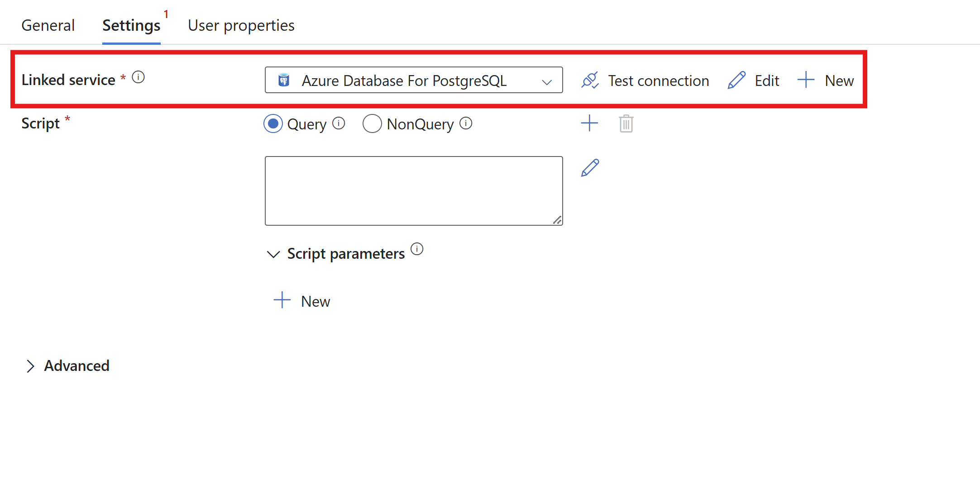
Task: Collapse the Script parameters section
Action: (273, 254)
